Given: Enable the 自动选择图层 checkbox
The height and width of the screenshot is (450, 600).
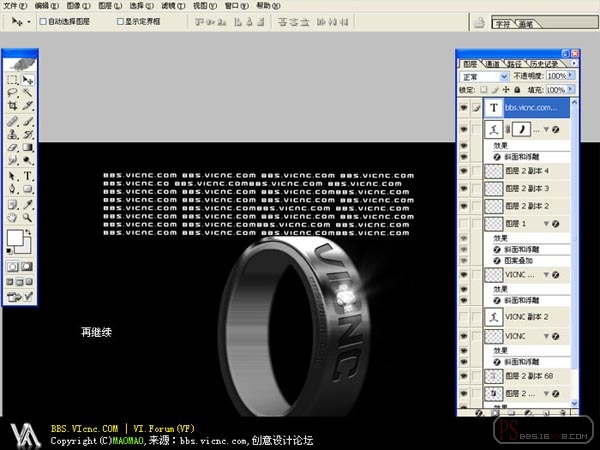Looking at the screenshot, I should tap(43, 21).
